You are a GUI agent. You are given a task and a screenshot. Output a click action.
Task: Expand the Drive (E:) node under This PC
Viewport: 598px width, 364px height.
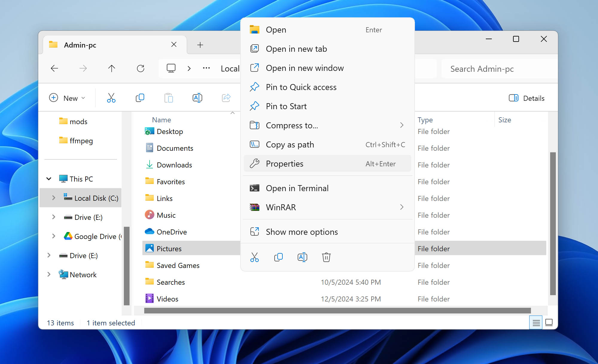54,217
